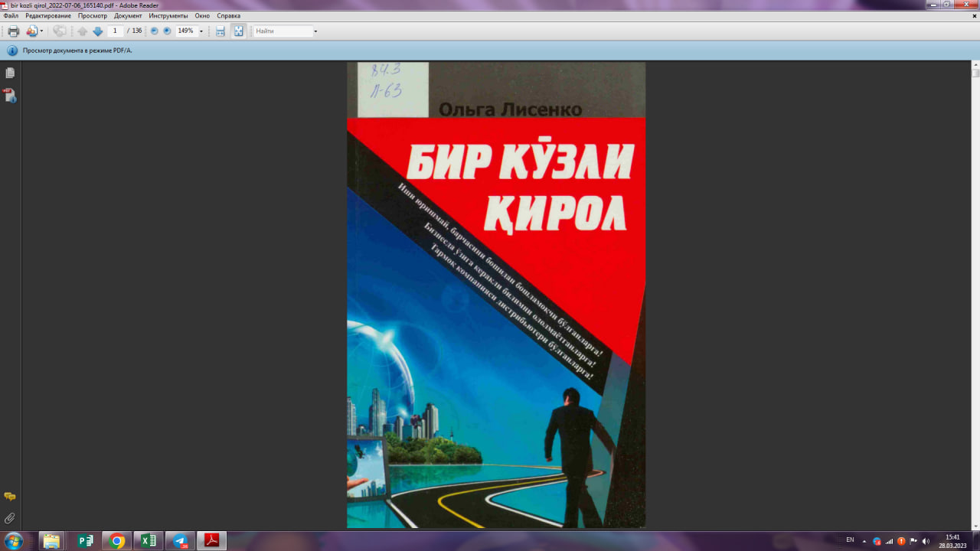The height and width of the screenshot is (551, 980).
Task: Click the next page arrow icon
Action: [x=97, y=31]
